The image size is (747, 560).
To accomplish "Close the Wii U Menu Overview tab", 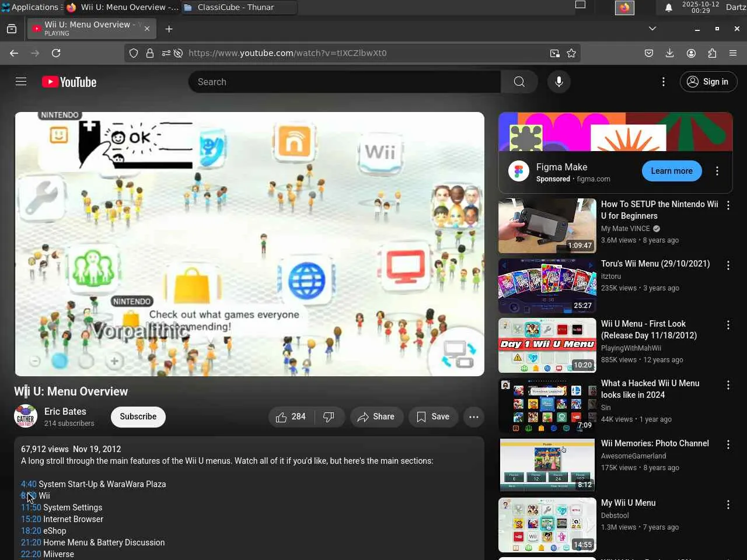I will click(147, 29).
